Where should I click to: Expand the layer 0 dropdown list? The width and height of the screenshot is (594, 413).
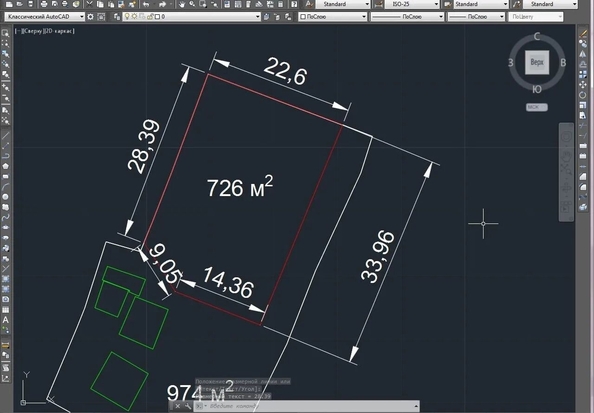pyautogui.click(x=258, y=17)
